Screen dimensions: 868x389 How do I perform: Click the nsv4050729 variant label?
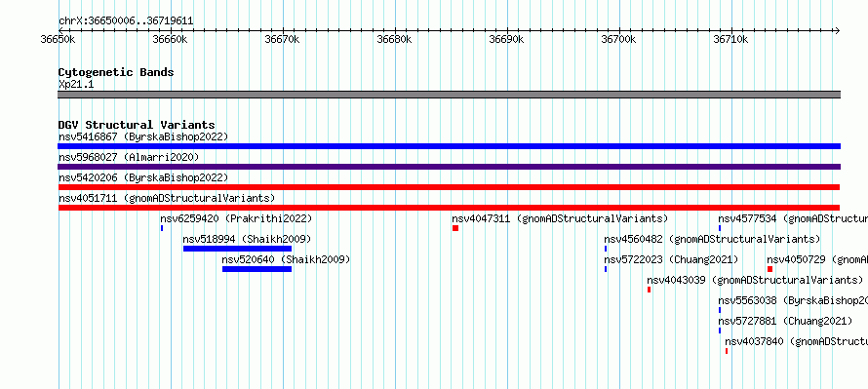[817, 259]
